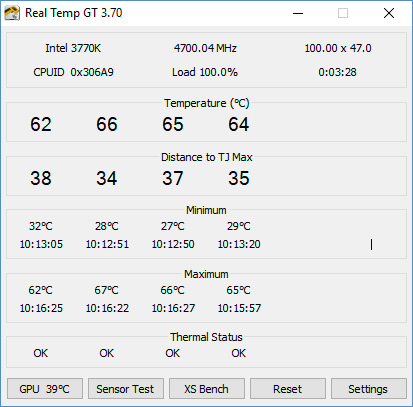Click the disabled maximize window button
This screenshot has width=413, height=407.
(x=343, y=13)
